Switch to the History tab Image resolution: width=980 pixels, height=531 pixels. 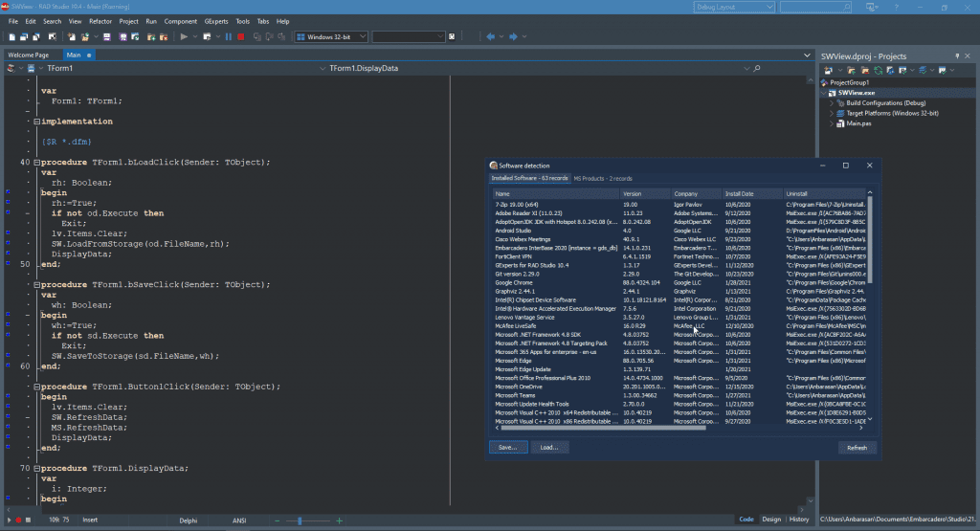pos(799,520)
